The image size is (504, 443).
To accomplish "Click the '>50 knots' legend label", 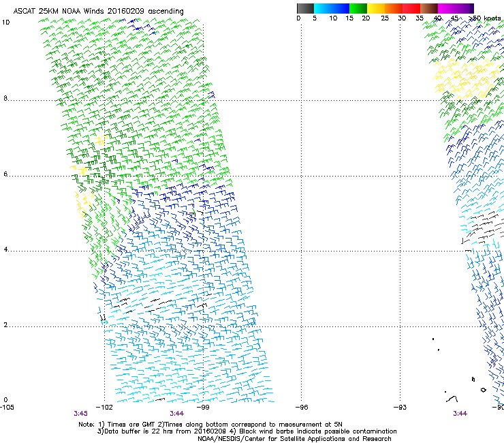I will click(484, 18).
